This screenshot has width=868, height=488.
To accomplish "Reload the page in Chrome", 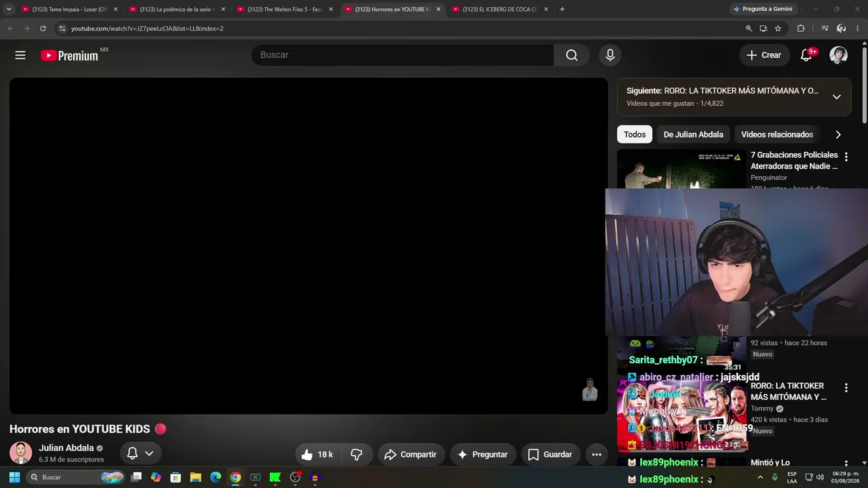I will click(x=43, y=28).
